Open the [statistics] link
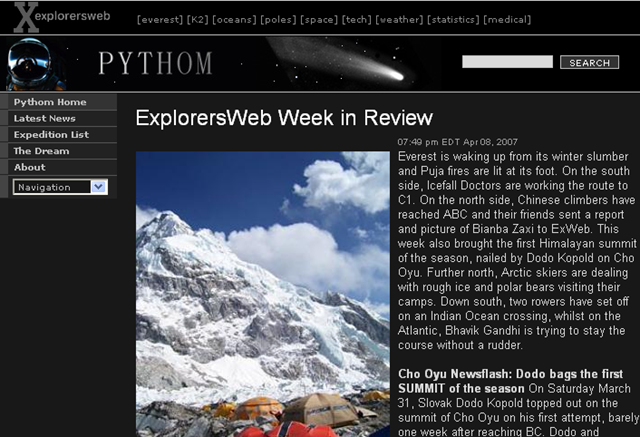The height and width of the screenshot is (437, 640). click(x=453, y=20)
